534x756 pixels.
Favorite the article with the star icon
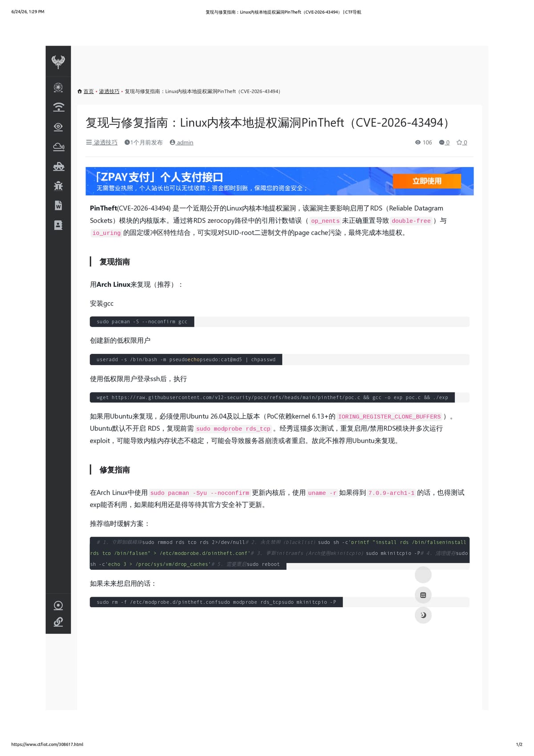(x=461, y=142)
